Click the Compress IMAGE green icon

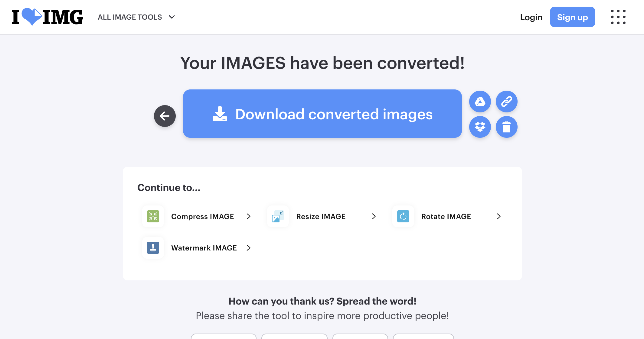click(153, 216)
